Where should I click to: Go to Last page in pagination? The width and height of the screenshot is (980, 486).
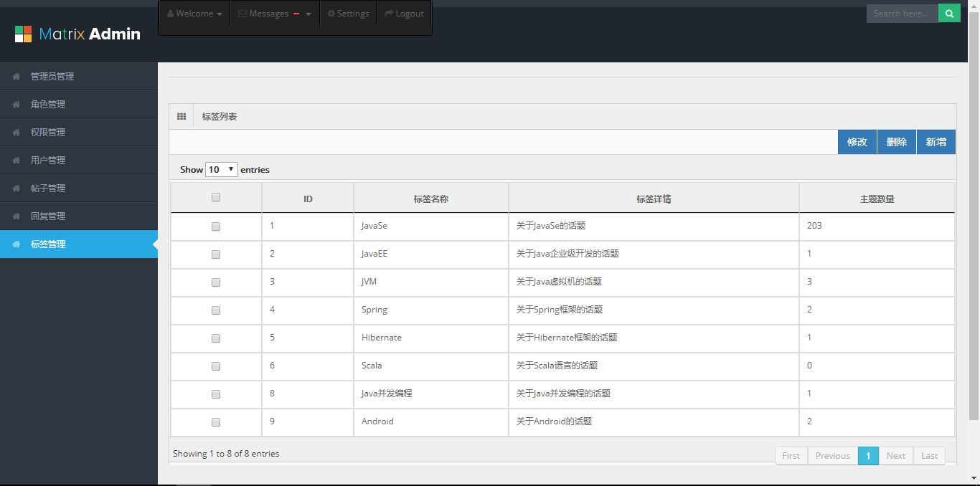pyautogui.click(x=930, y=456)
